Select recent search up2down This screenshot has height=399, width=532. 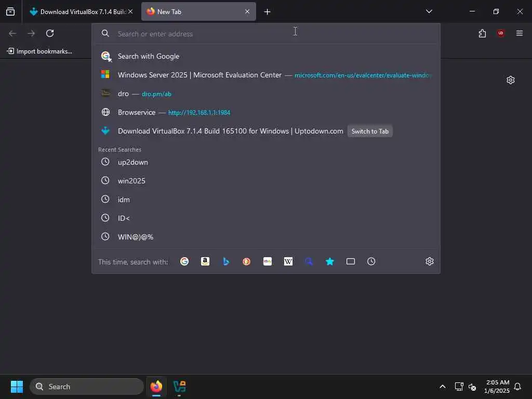coord(266,162)
